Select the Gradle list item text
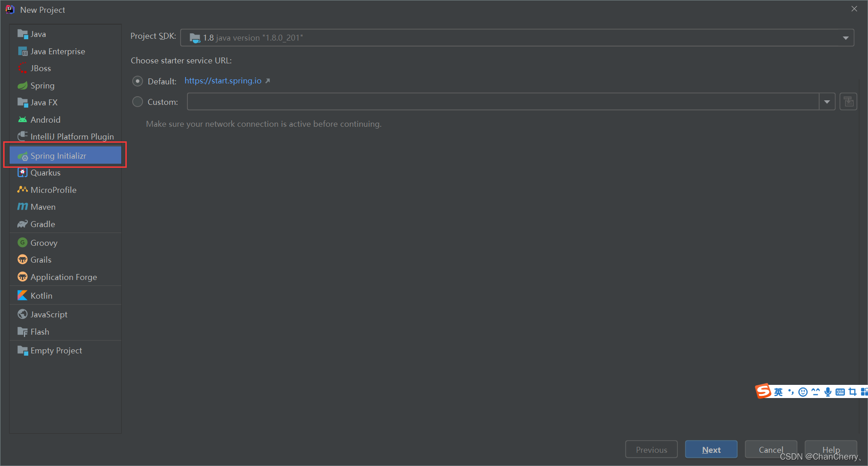The height and width of the screenshot is (466, 868). tap(43, 224)
